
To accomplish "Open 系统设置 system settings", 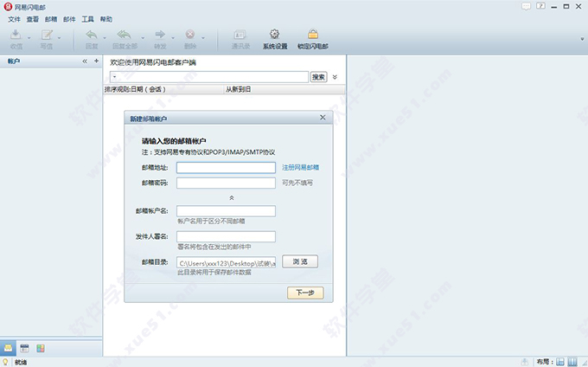I will pyautogui.click(x=275, y=39).
